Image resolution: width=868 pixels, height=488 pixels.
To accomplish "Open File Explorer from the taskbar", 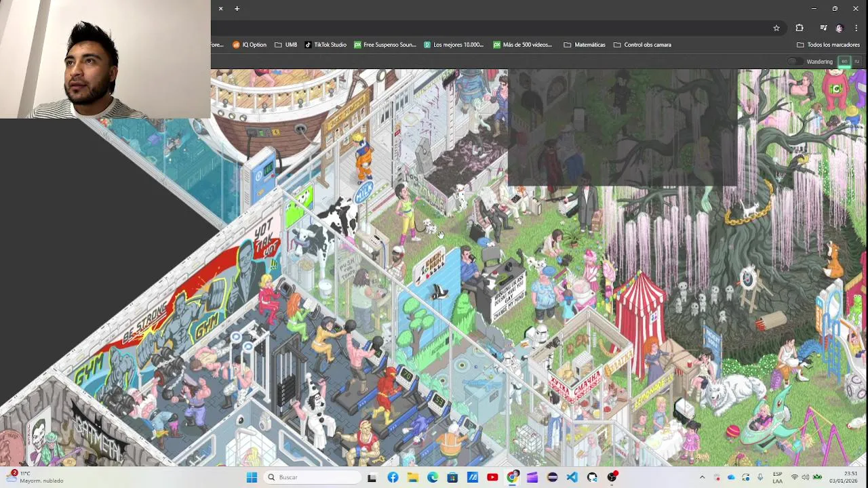I will coord(412,477).
